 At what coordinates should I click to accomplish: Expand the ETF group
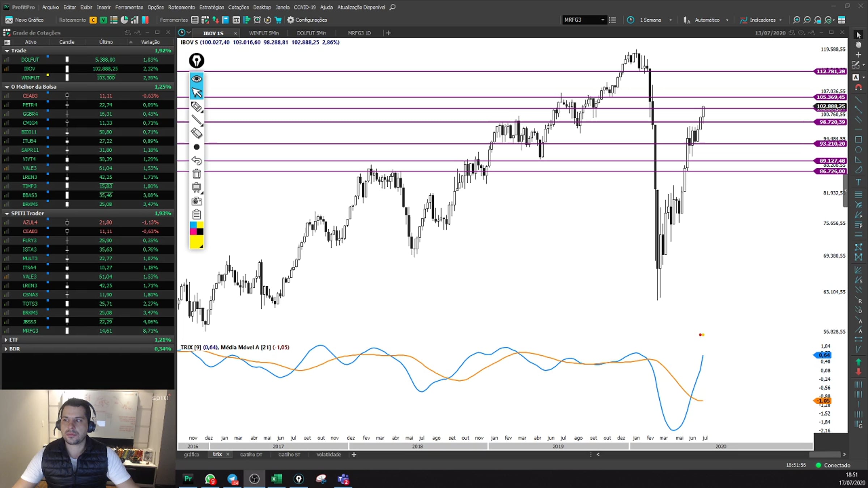(x=6, y=340)
